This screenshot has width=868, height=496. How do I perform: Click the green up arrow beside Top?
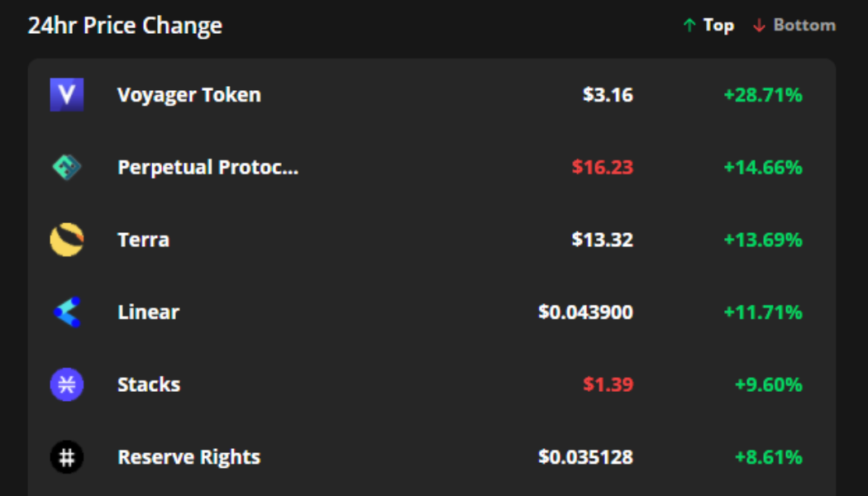(x=688, y=25)
